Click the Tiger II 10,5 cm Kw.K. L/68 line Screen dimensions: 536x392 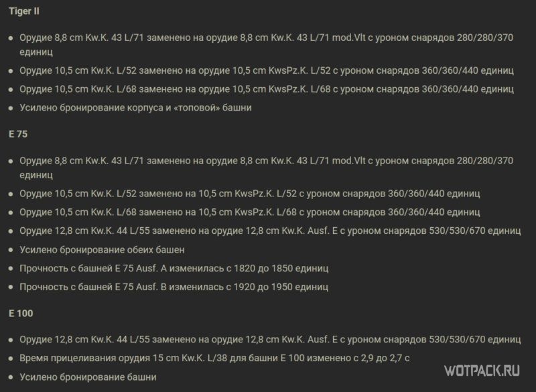click(x=266, y=89)
